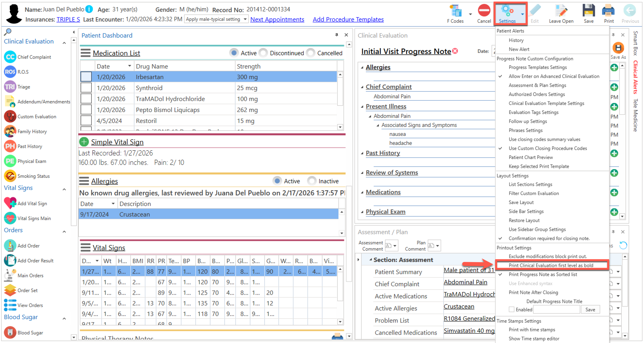Collapse the Vital Signs sidebar group
The height and width of the screenshot is (343, 644).
pyautogui.click(x=64, y=189)
